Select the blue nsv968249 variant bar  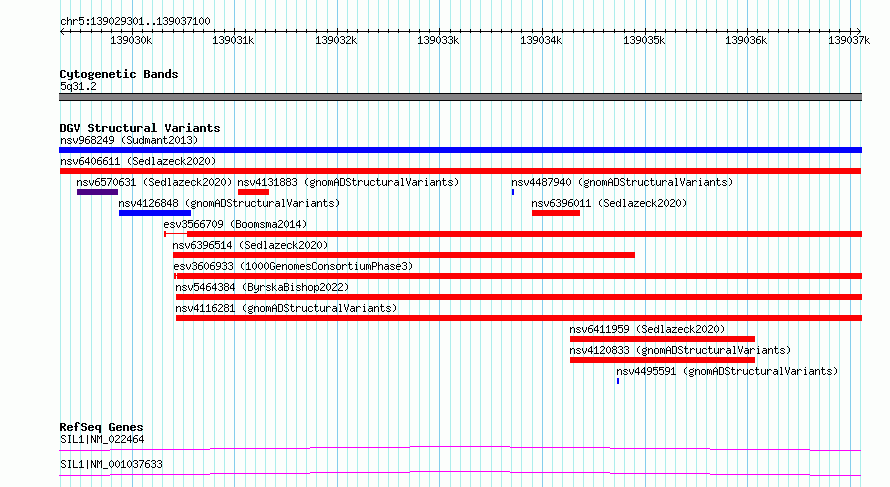tap(460, 150)
